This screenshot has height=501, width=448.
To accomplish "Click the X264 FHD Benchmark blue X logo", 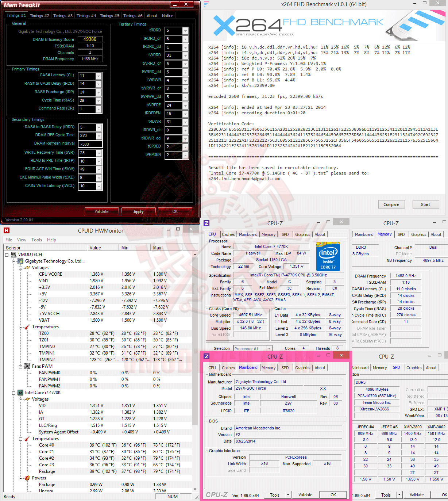I will coord(224,25).
